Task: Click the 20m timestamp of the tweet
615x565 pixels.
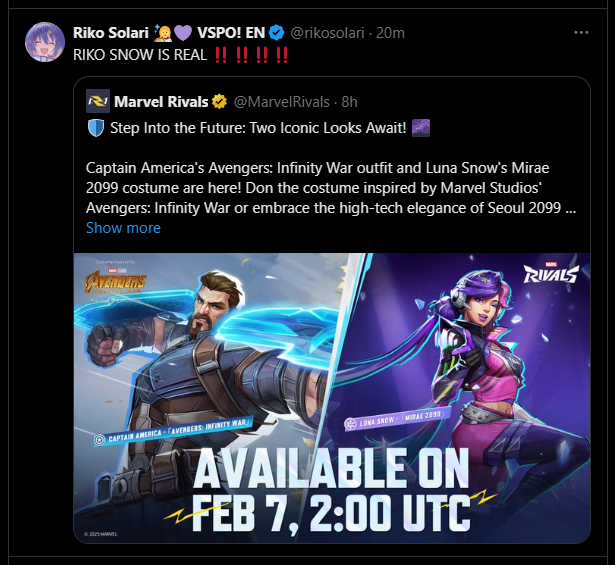Action: point(390,33)
